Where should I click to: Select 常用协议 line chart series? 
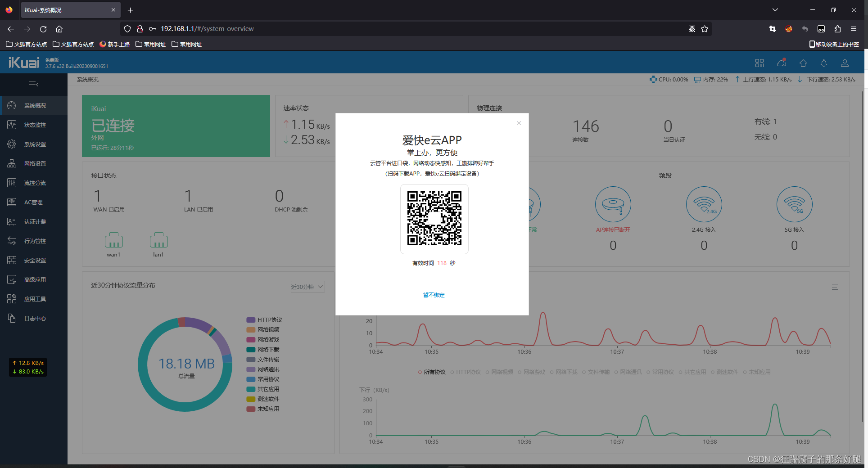[660, 372]
